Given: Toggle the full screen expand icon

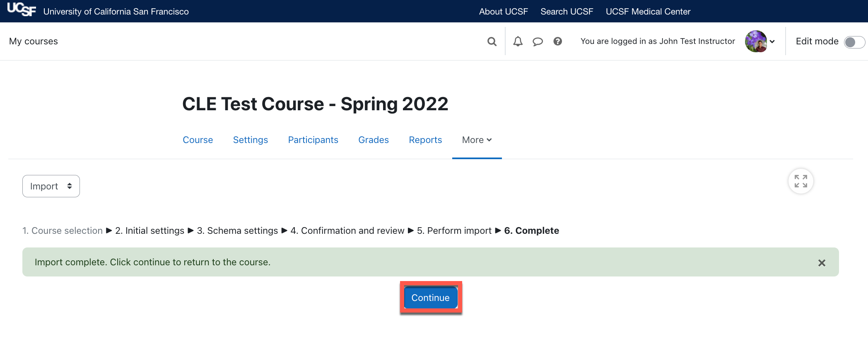Looking at the screenshot, I should pyautogui.click(x=801, y=181).
